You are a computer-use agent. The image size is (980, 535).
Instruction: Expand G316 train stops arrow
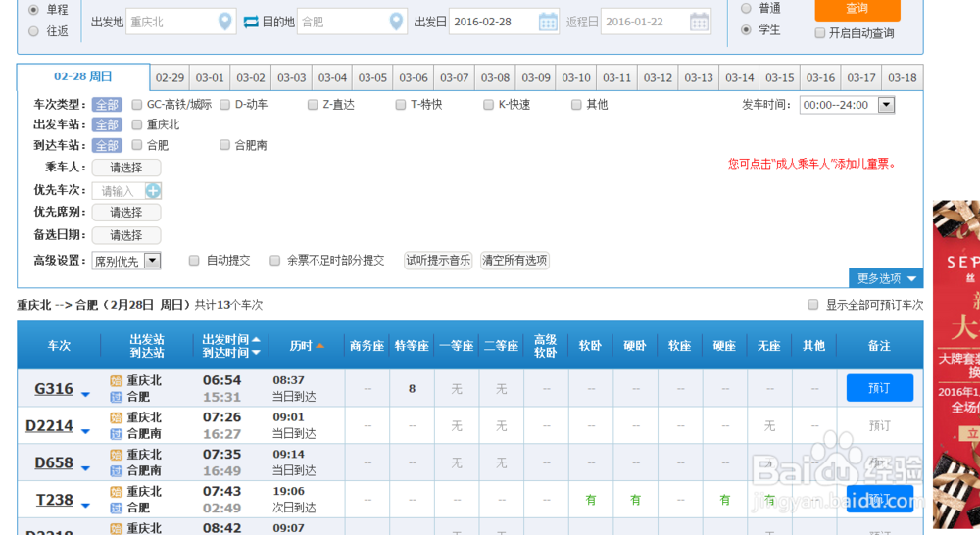[x=85, y=394]
